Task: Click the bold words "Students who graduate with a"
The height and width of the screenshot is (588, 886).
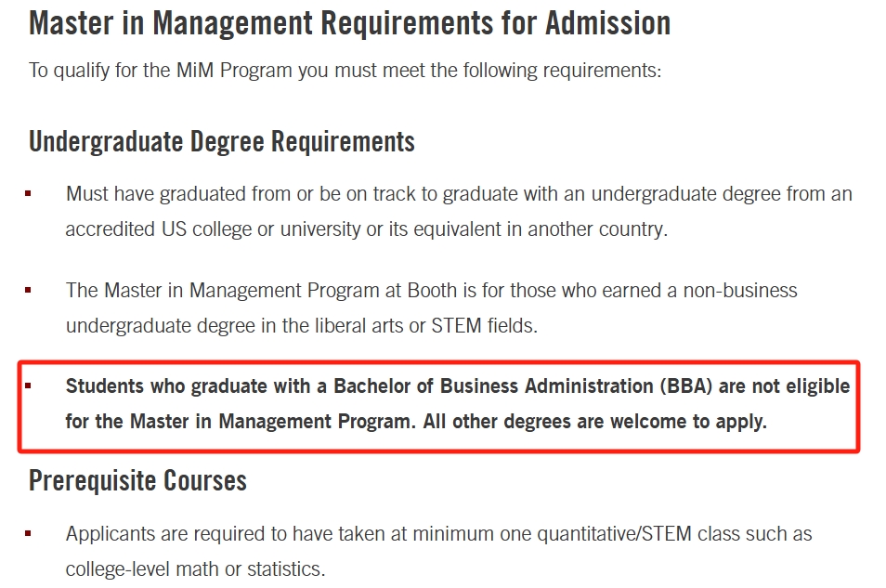Action: click(196, 386)
